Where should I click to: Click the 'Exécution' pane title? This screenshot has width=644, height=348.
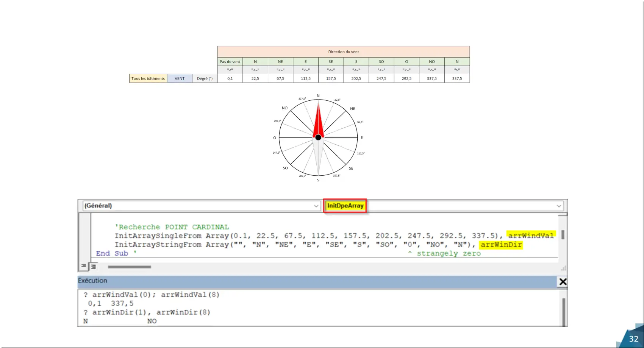[92, 281]
